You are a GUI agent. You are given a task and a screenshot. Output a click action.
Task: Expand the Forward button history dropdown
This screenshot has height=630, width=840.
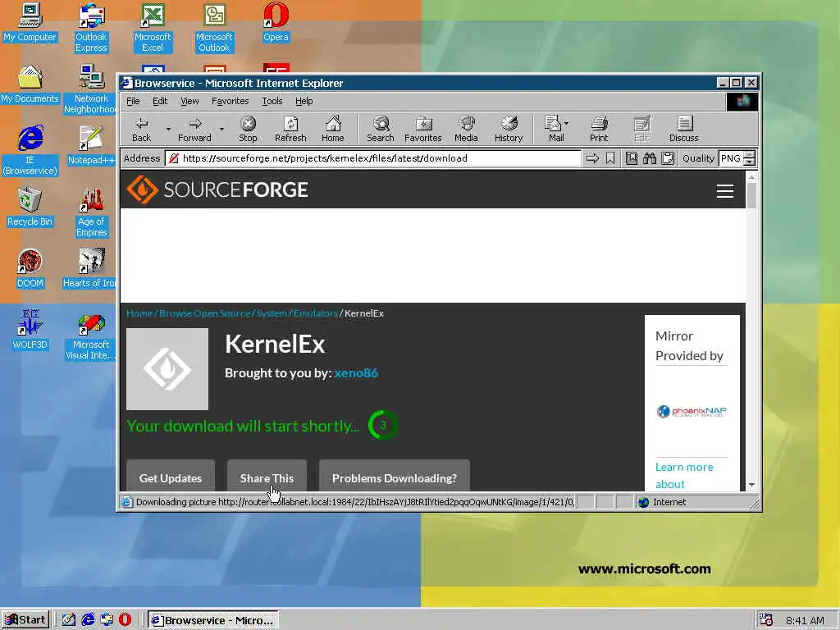coord(221,129)
